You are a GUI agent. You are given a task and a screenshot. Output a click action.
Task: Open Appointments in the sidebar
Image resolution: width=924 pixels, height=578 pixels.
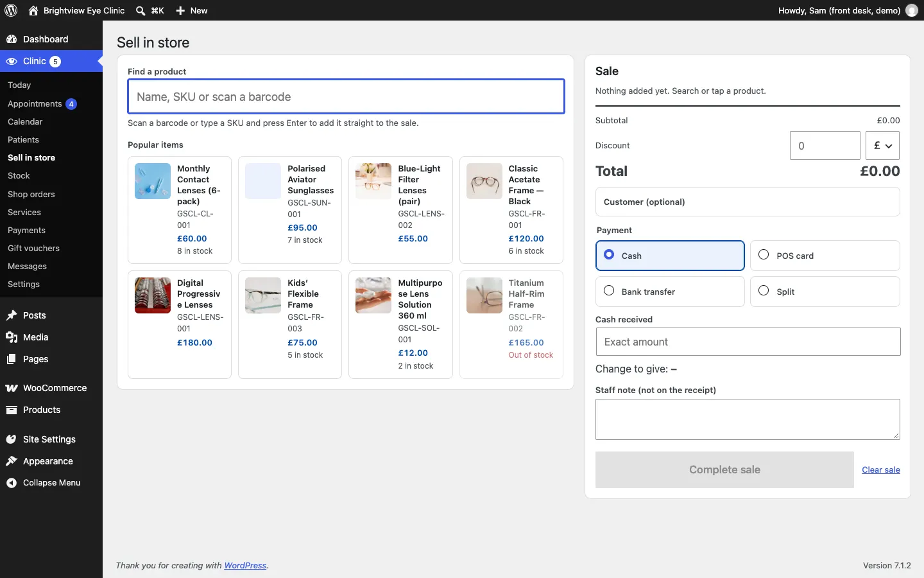click(35, 104)
